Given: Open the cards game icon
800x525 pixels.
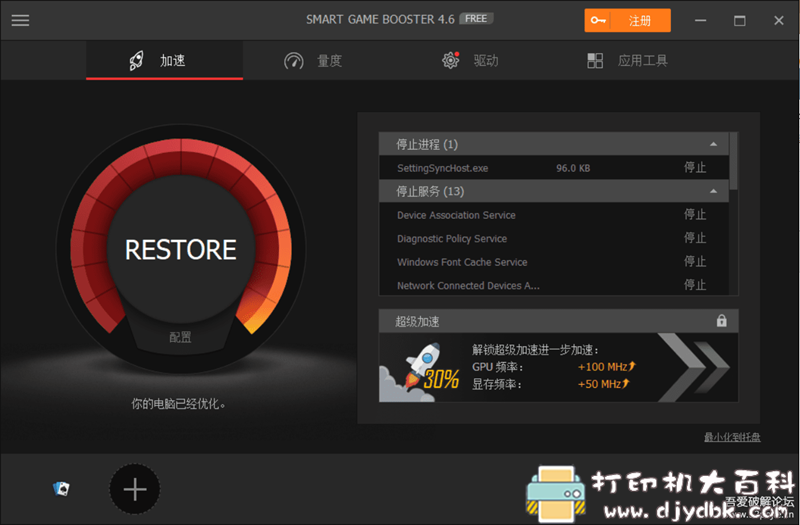Looking at the screenshot, I should (x=61, y=489).
